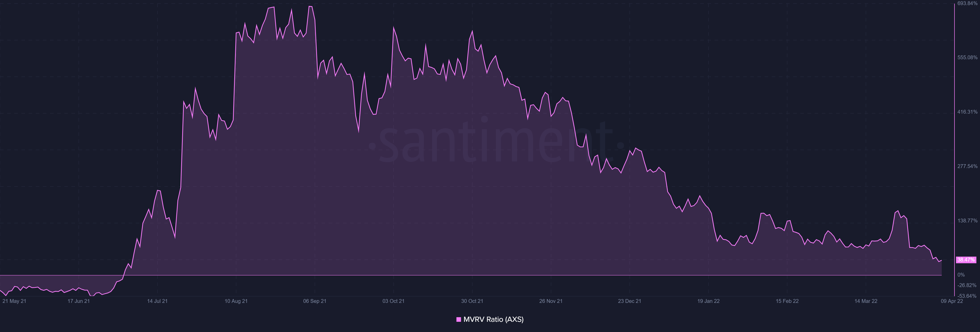
Task: Click the 03 Oct 21 date label
Action: [393, 301]
